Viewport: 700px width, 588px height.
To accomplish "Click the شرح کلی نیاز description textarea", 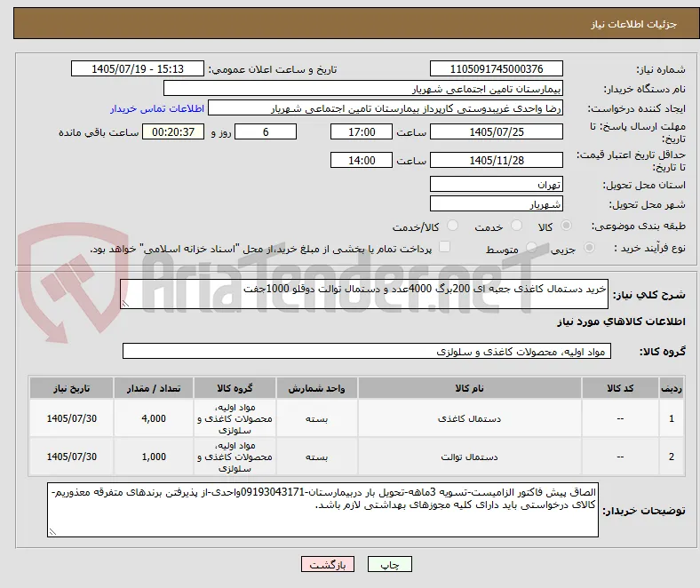I will 364,294.
